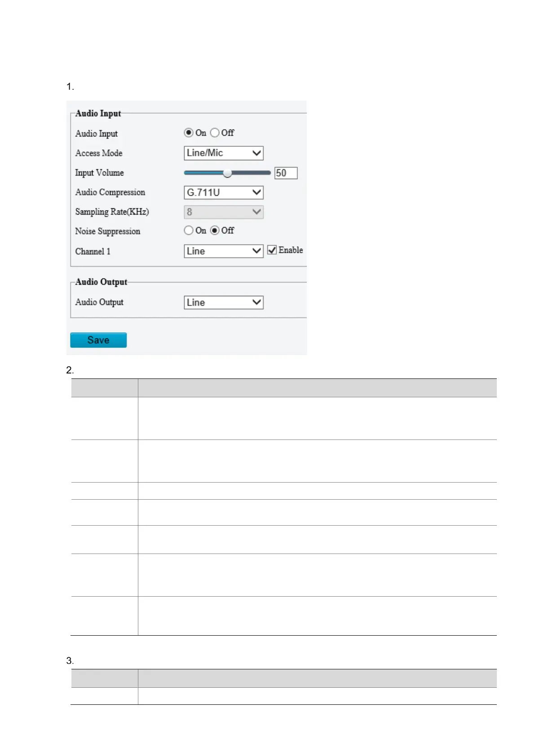The image size is (535, 756).
Task: Click the Sampling Rate(KHz) label
Action: point(112,212)
